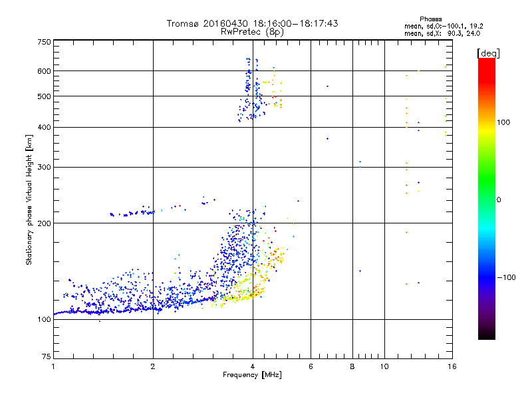Click the x-axis label "Frequency [MHz]"

pyautogui.click(x=252, y=375)
